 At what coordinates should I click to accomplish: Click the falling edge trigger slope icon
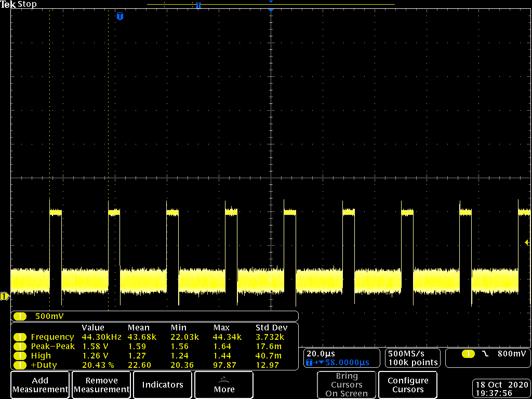click(x=485, y=354)
